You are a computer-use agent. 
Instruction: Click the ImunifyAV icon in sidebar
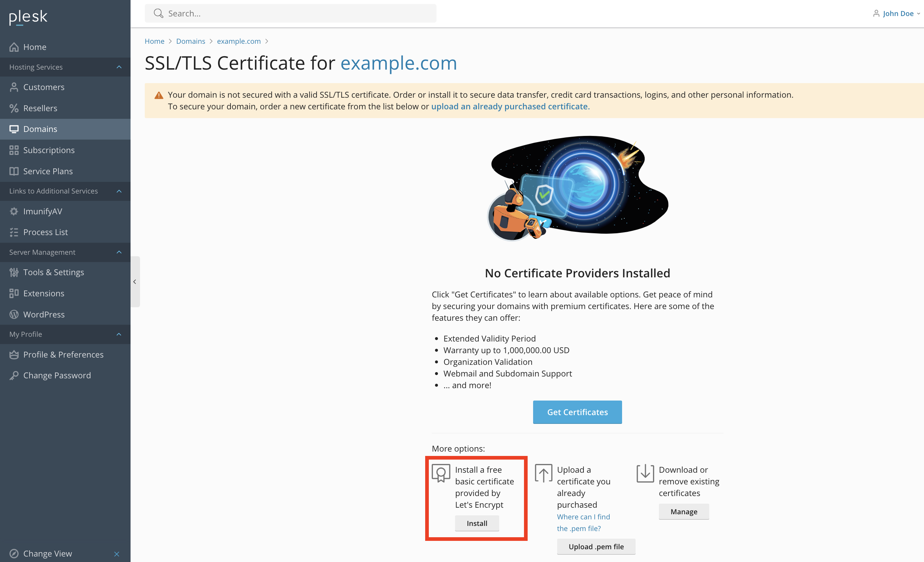click(14, 211)
